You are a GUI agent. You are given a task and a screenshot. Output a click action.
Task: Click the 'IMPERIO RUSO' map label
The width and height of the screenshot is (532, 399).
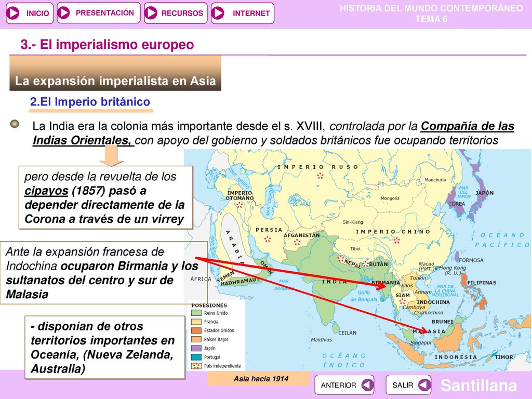pos(318,167)
